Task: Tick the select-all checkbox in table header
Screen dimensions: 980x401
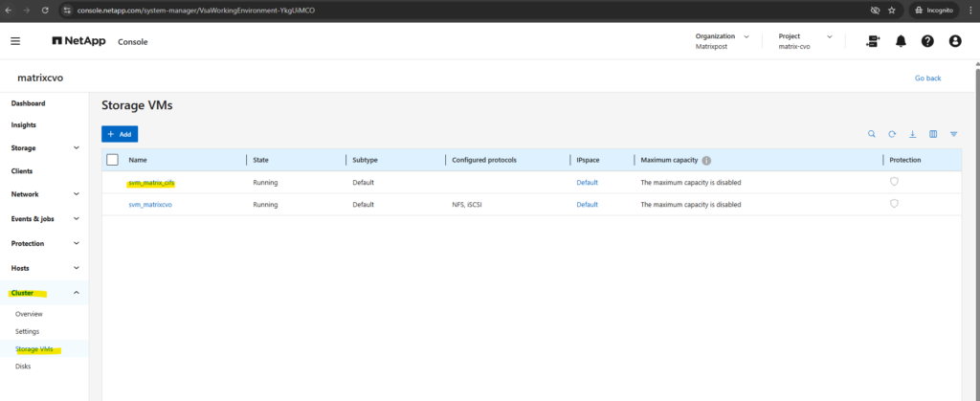Action: 112,160
